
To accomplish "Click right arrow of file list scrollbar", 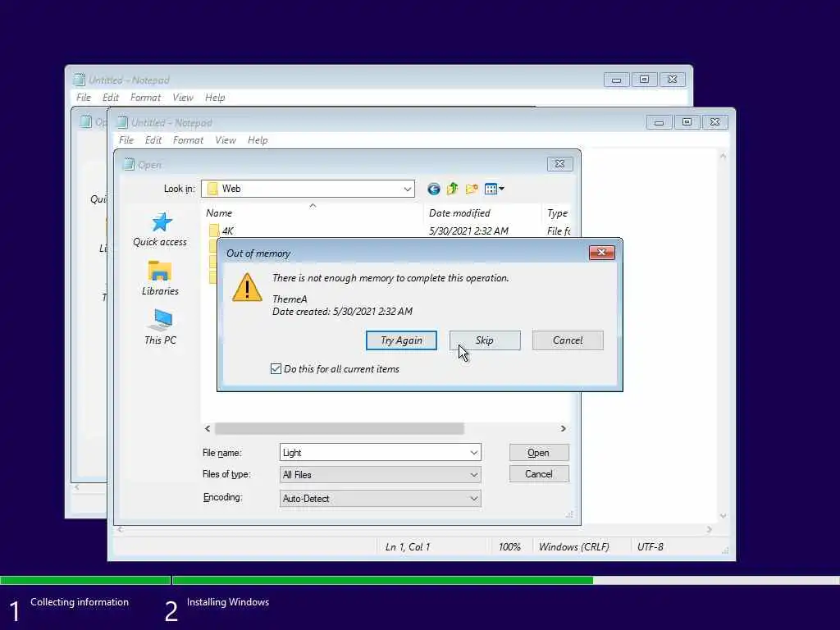I will point(563,428).
